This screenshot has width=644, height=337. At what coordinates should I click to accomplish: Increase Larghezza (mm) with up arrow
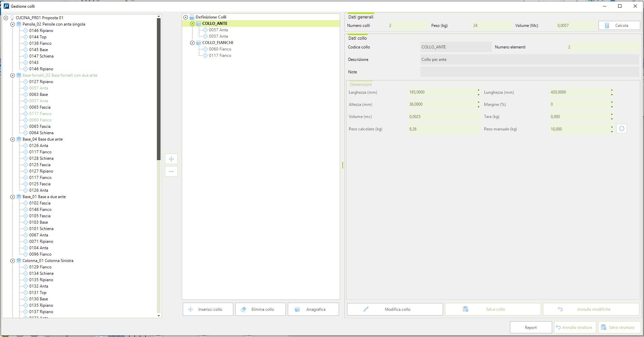point(478,90)
